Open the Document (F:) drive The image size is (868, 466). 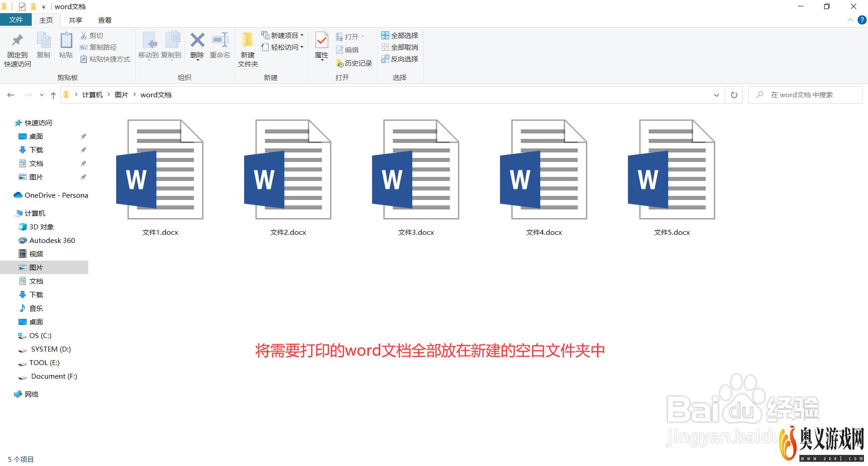pos(48,376)
